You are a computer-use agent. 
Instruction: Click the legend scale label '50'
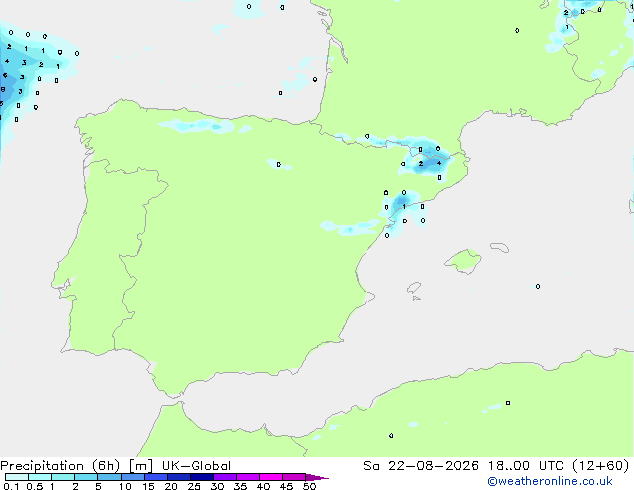coord(309,486)
